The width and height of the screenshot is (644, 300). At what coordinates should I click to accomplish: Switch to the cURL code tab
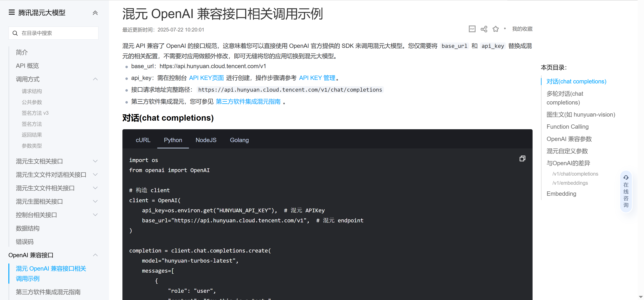click(143, 140)
